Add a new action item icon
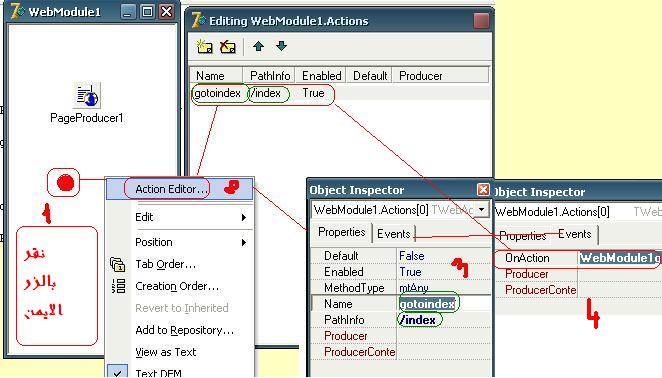 coord(205,47)
